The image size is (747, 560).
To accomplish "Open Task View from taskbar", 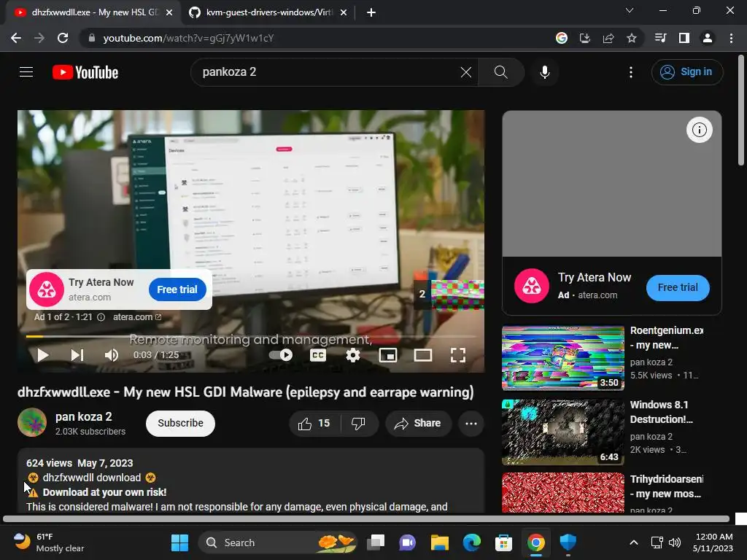I will pos(376,542).
